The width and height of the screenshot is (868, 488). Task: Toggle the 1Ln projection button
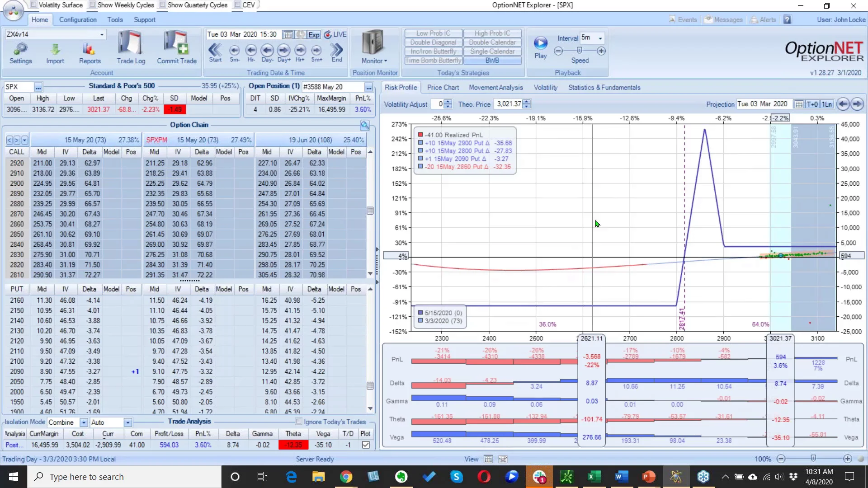point(827,104)
